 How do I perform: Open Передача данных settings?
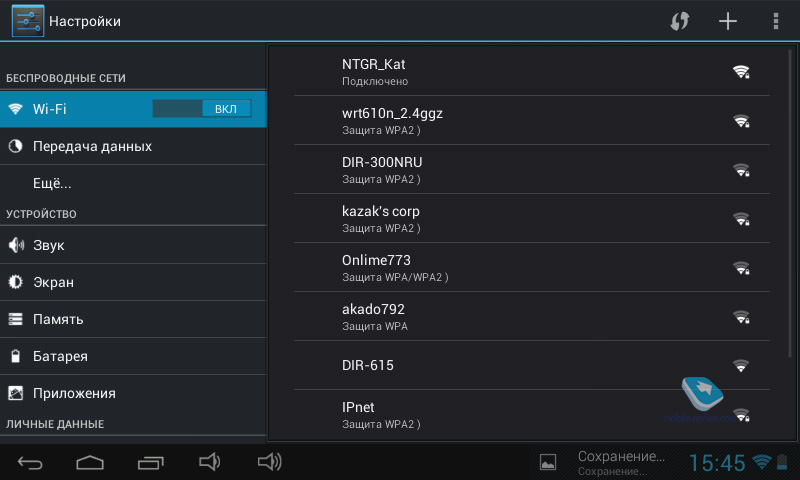133,146
